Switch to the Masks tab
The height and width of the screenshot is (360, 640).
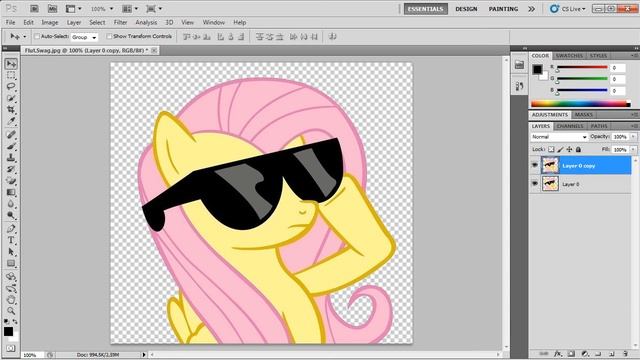(584, 115)
